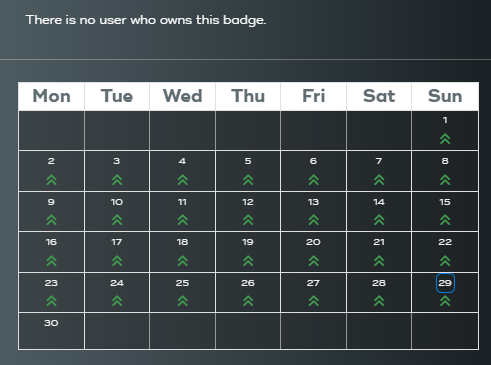Select day 30 in the calendar
This screenshot has width=491, height=365.
51,323
